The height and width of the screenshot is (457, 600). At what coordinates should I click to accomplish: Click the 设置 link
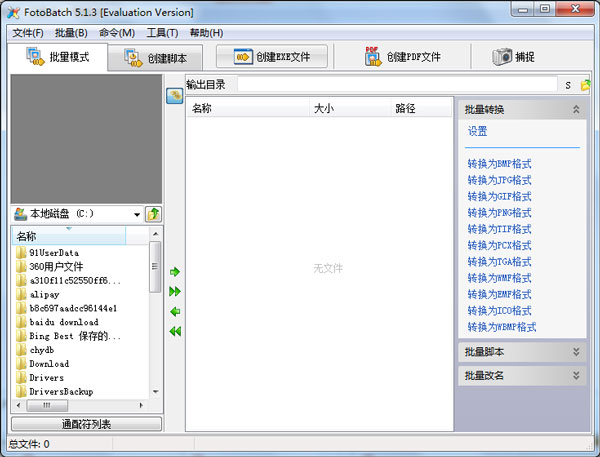478,132
